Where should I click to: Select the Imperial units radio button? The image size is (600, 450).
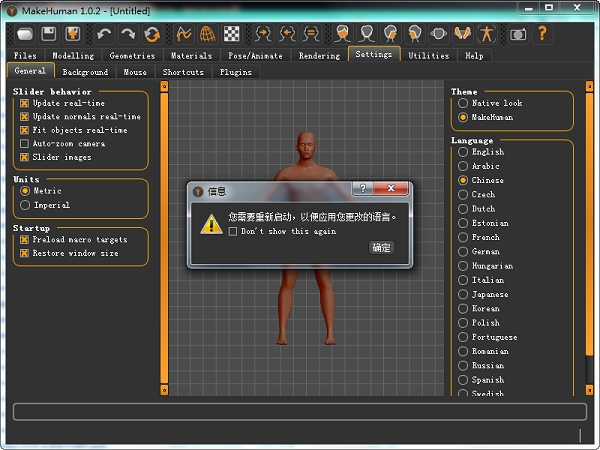[25, 205]
